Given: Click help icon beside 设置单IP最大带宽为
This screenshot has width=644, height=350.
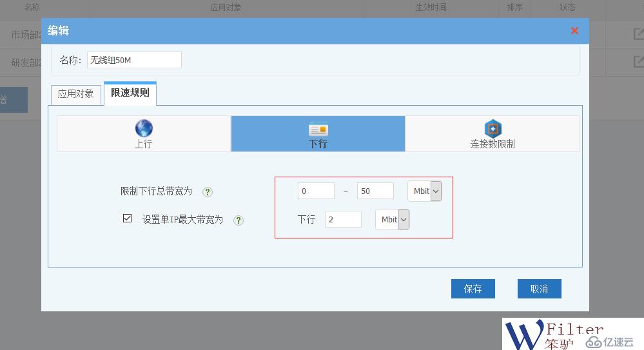Looking at the screenshot, I should (239, 220).
